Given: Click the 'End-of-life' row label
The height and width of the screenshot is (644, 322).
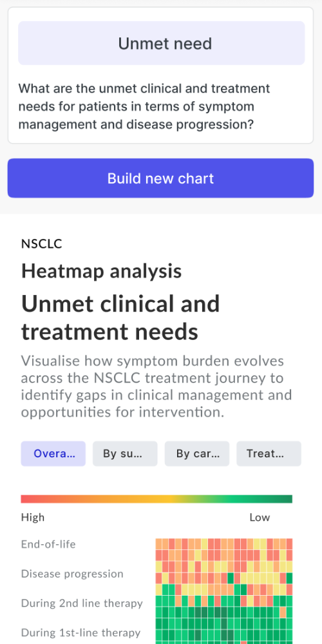Looking at the screenshot, I should [x=48, y=544].
